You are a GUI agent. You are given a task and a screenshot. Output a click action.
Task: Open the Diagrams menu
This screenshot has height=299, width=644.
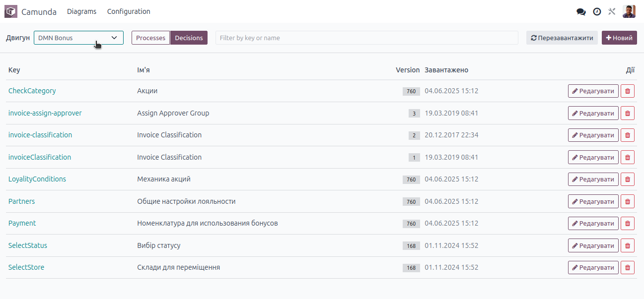[x=82, y=11]
